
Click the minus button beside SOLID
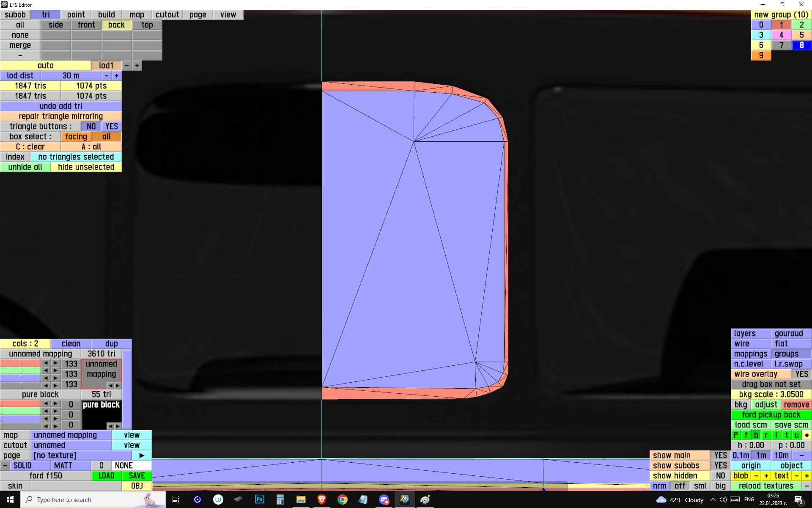tap(5, 466)
